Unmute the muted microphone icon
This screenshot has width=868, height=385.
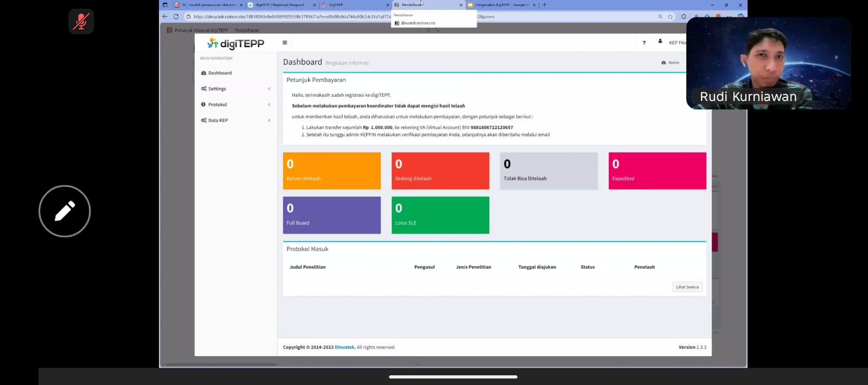(81, 22)
